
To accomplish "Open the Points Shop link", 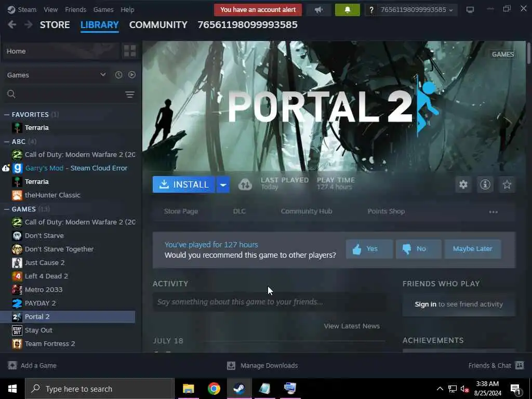I will point(386,211).
